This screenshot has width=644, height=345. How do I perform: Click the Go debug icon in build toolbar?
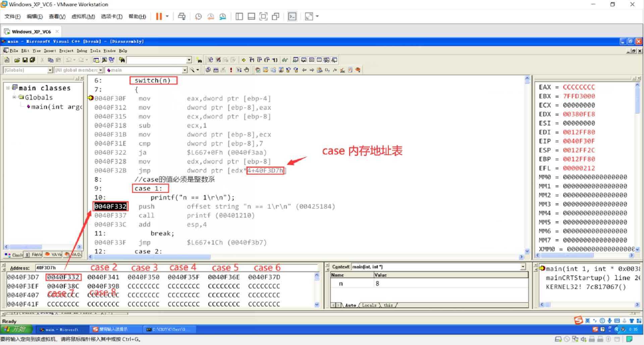point(239,70)
